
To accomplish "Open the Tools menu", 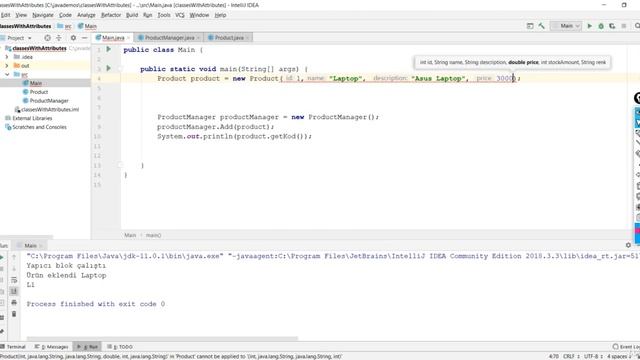I will pos(164,15).
